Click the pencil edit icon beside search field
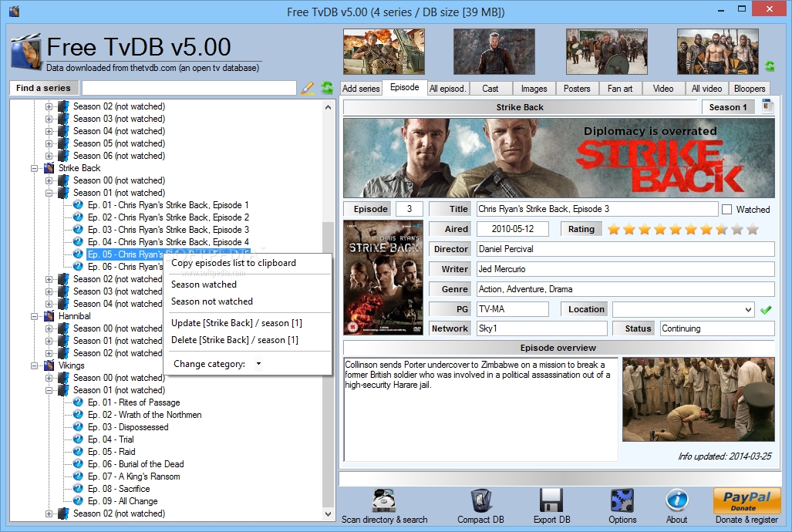Screen dimensions: 792x532 coord(307,89)
